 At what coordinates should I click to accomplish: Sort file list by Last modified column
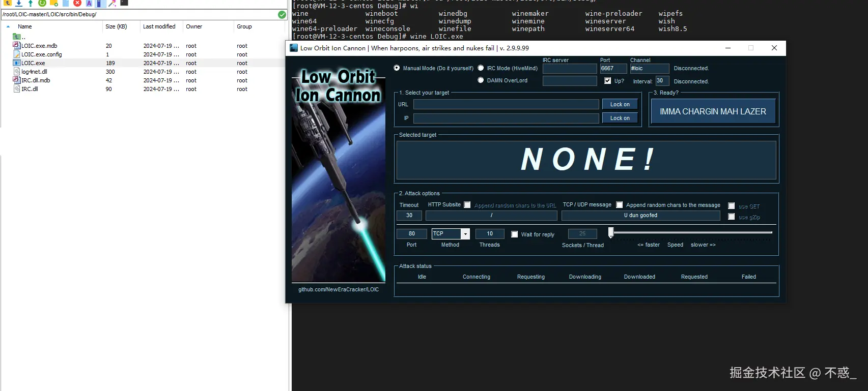[x=159, y=26]
